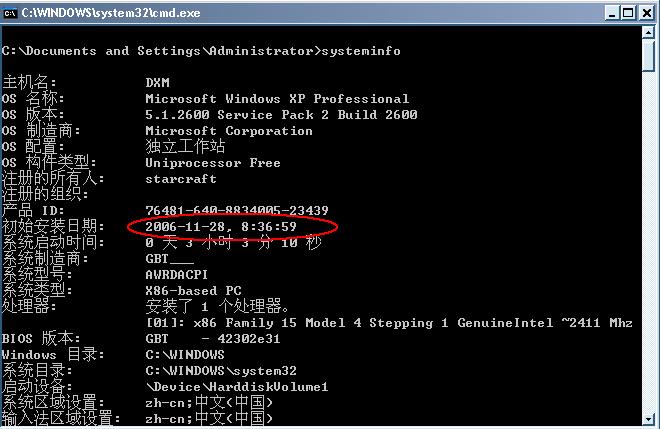This screenshot has height=429, width=660.
Task: Click the host name value DXM
Action: click(x=157, y=83)
